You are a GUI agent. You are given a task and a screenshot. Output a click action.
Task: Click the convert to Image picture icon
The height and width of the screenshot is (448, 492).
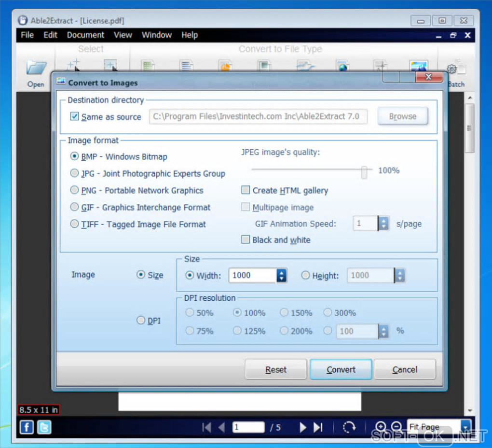point(419,65)
